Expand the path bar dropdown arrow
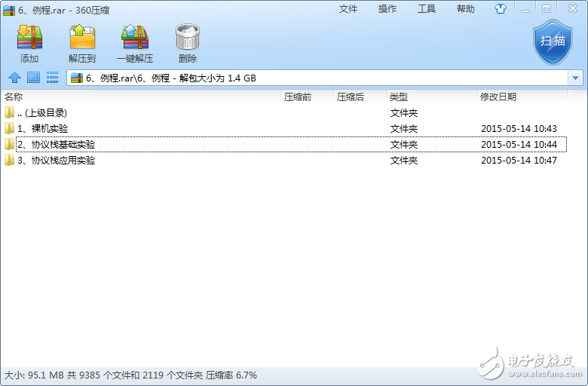This screenshot has width=588, height=386. click(575, 78)
